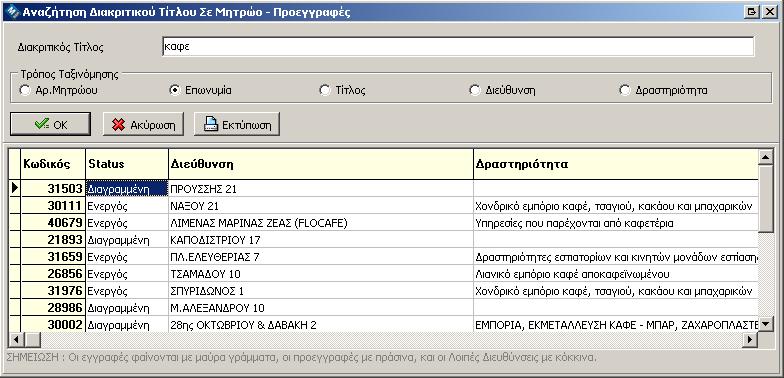The height and width of the screenshot is (378, 784).
Task: Click the Ακύρωση cancel button
Action: pyautogui.click(x=144, y=124)
